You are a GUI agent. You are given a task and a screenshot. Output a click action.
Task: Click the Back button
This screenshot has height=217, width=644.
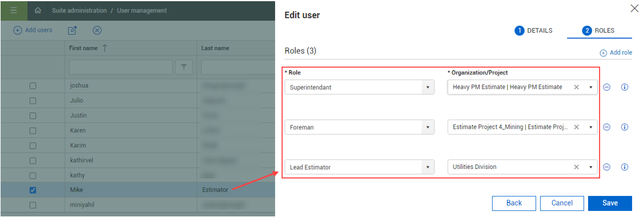click(x=514, y=203)
